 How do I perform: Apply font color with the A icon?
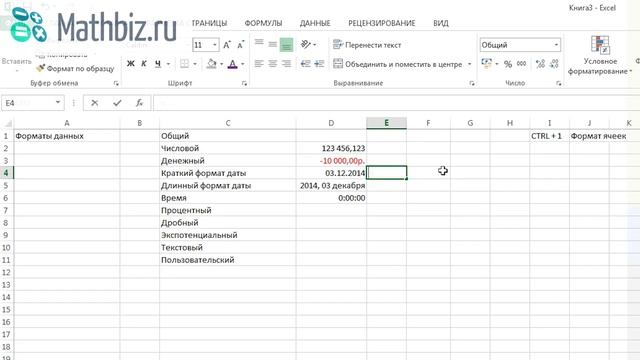(232, 64)
